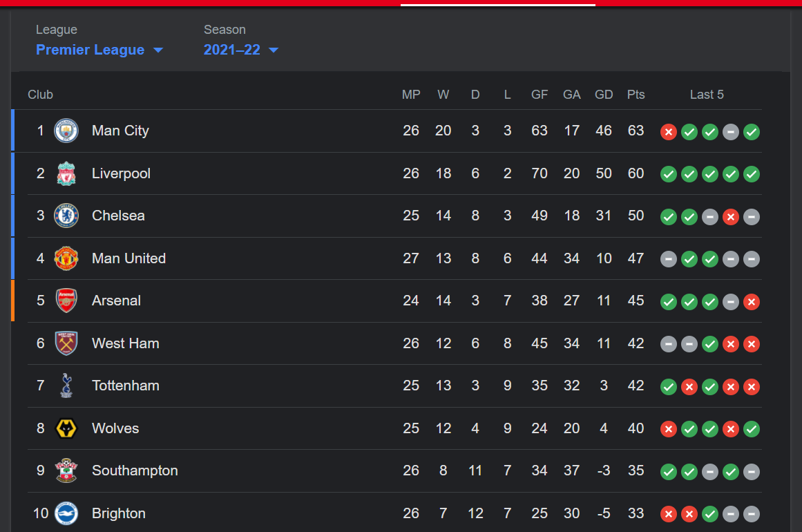Click Arsenal's most recent red loss icon
802x532 pixels.
click(752, 302)
